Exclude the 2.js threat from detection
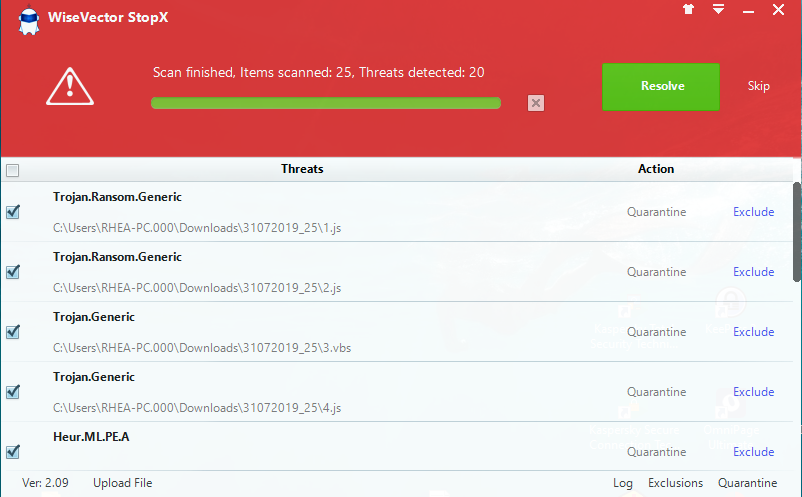This screenshot has height=497, width=802. click(x=753, y=272)
